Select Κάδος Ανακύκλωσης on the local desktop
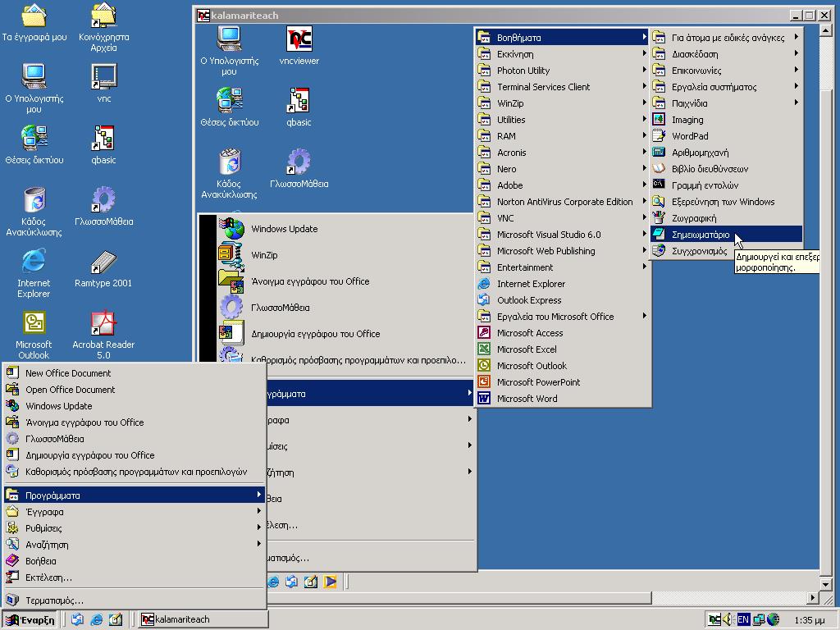This screenshot has height=630, width=840. click(34, 212)
